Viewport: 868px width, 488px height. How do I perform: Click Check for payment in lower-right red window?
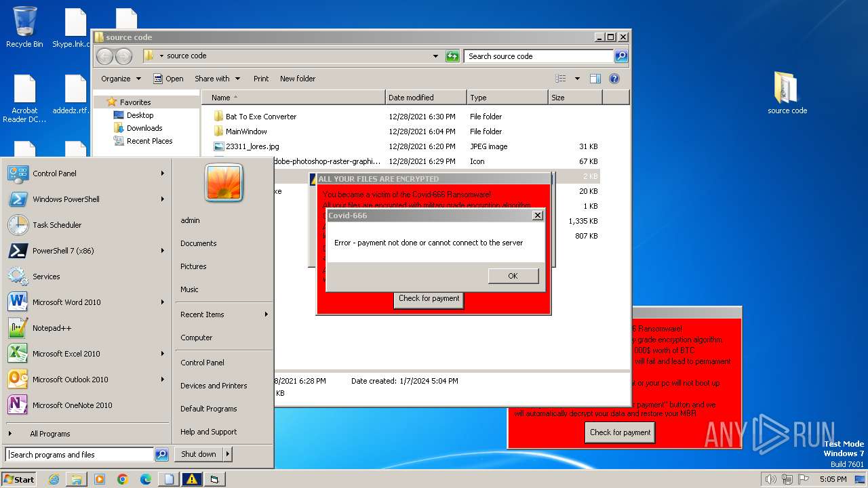(620, 432)
